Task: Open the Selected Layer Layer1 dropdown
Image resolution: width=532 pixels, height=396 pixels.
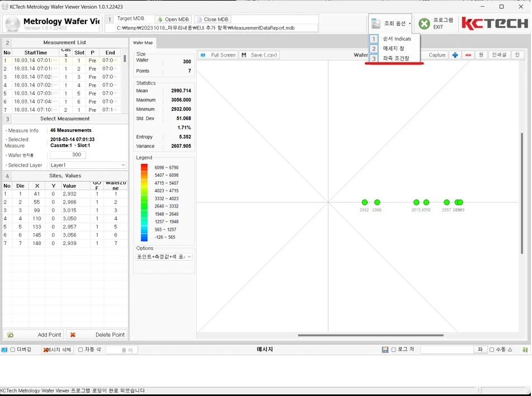Action: [x=88, y=165]
